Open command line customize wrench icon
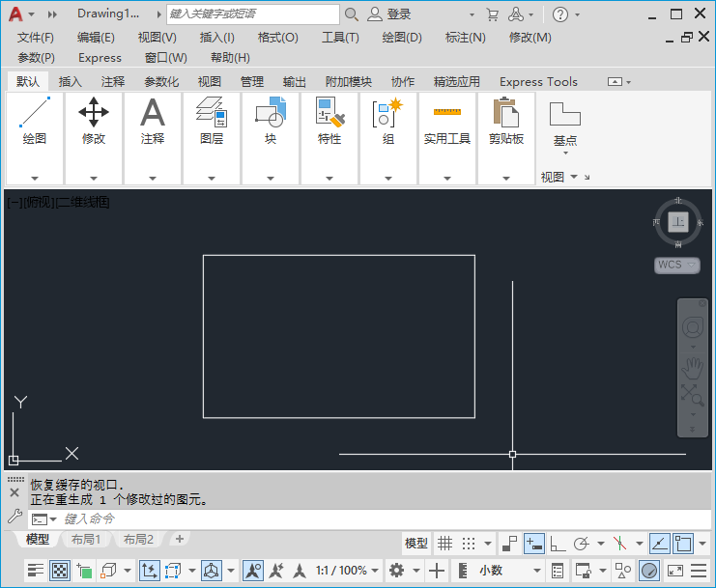 (14, 517)
